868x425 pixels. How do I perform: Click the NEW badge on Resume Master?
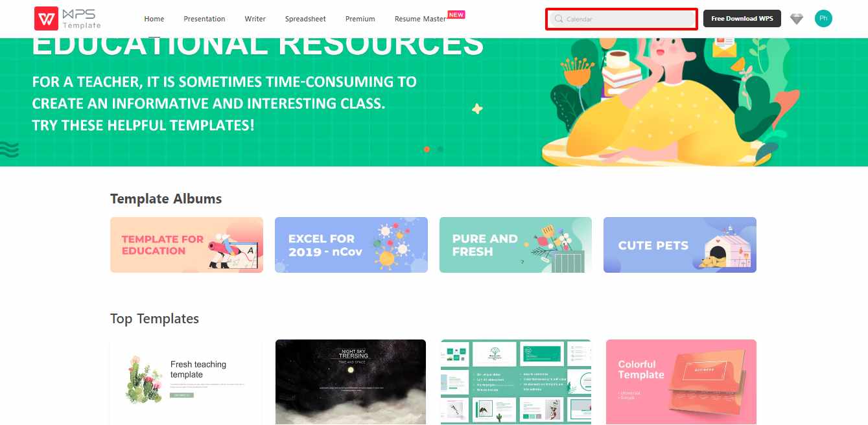click(456, 14)
